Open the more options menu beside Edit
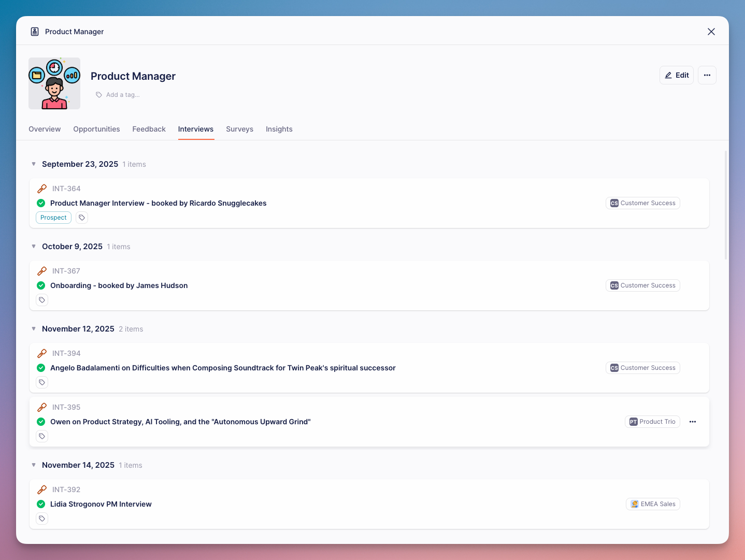 point(707,75)
